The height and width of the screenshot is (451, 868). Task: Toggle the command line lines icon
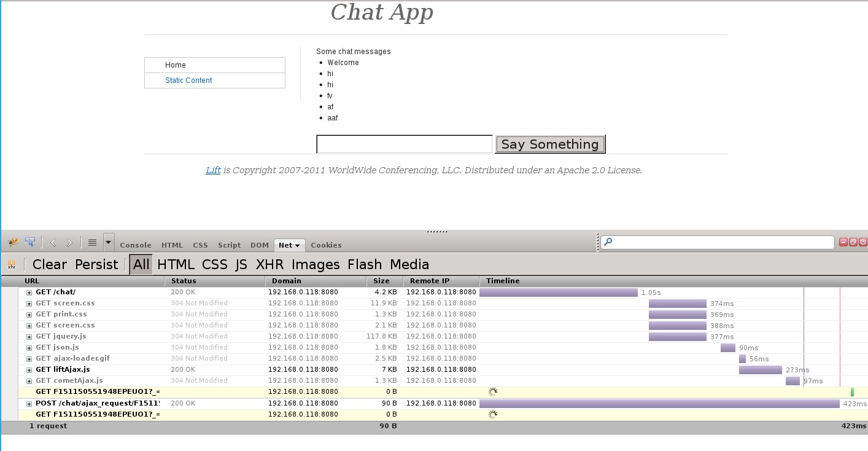(x=92, y=243)
